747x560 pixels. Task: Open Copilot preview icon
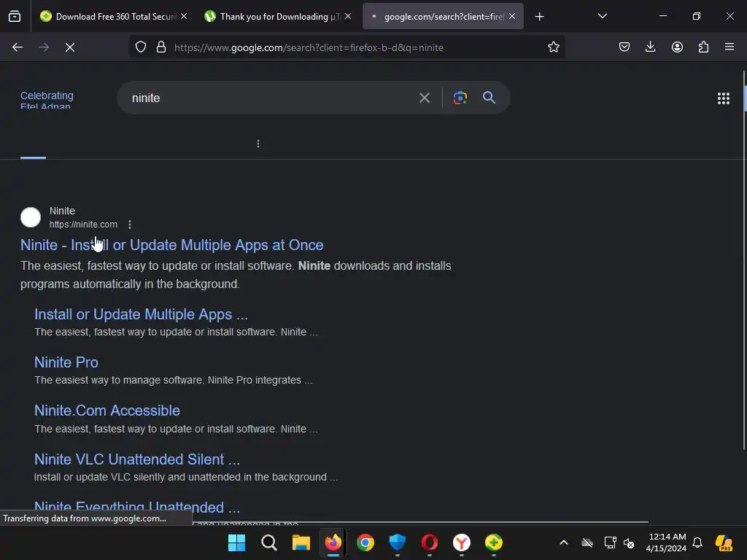(724, 542)
